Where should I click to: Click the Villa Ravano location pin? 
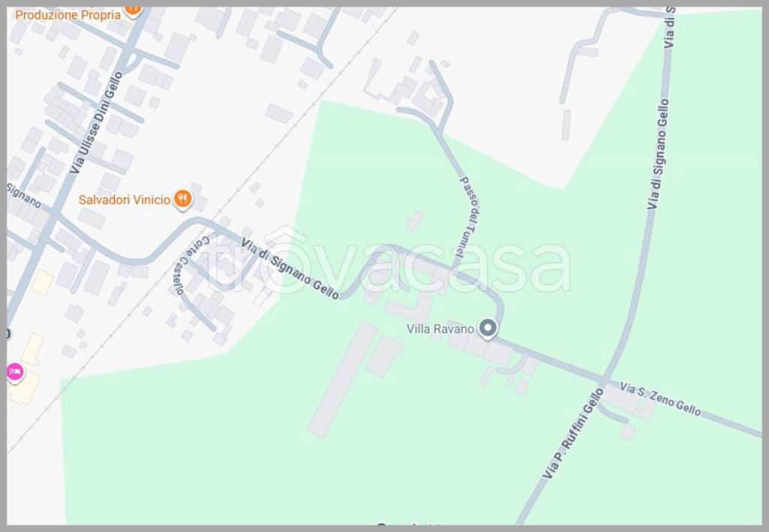pos(487,328)
